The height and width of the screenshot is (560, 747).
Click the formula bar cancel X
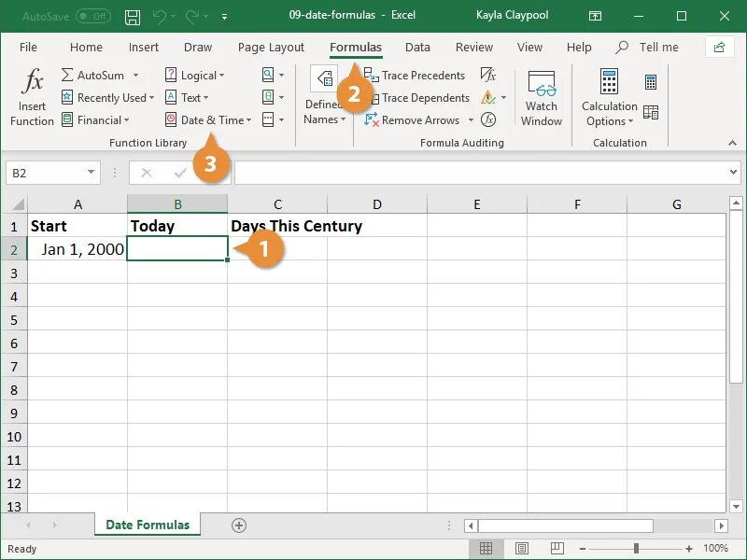(x=147, y=173)
